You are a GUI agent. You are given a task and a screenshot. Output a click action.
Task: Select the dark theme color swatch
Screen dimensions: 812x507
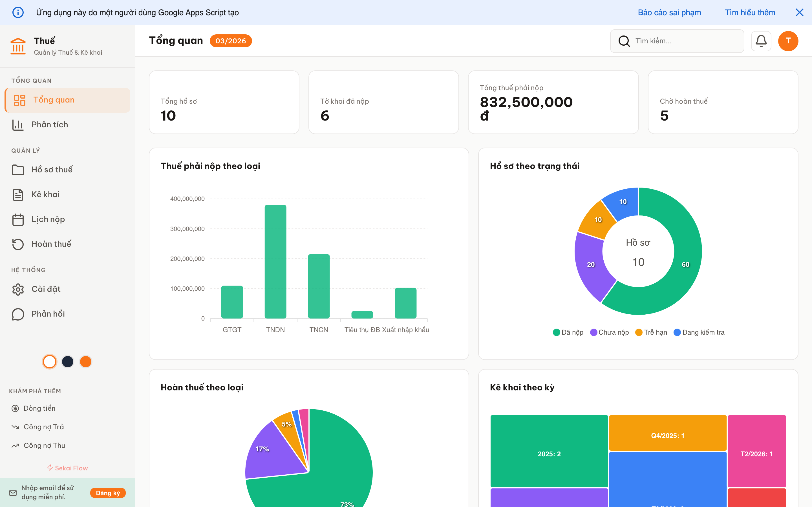pos(68,361)
